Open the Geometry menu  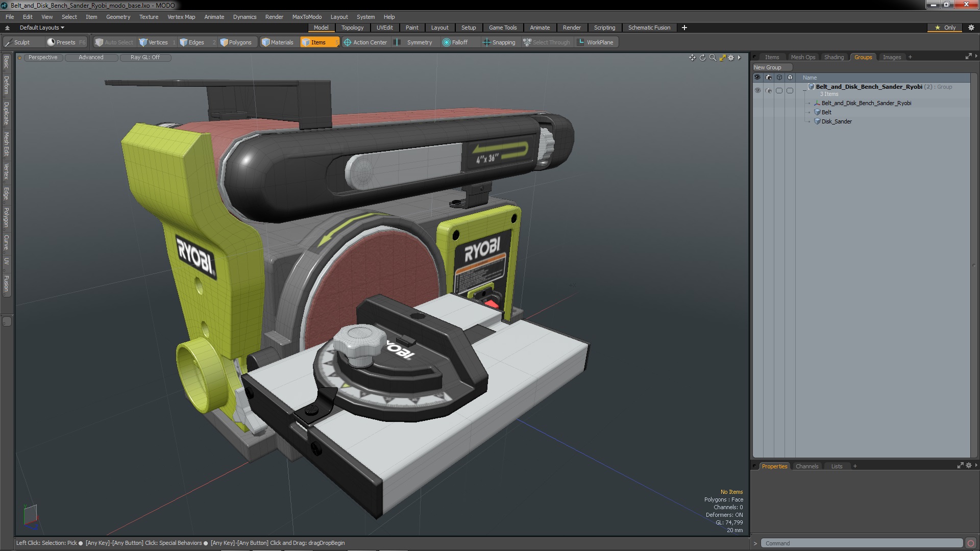pos(118,17)
